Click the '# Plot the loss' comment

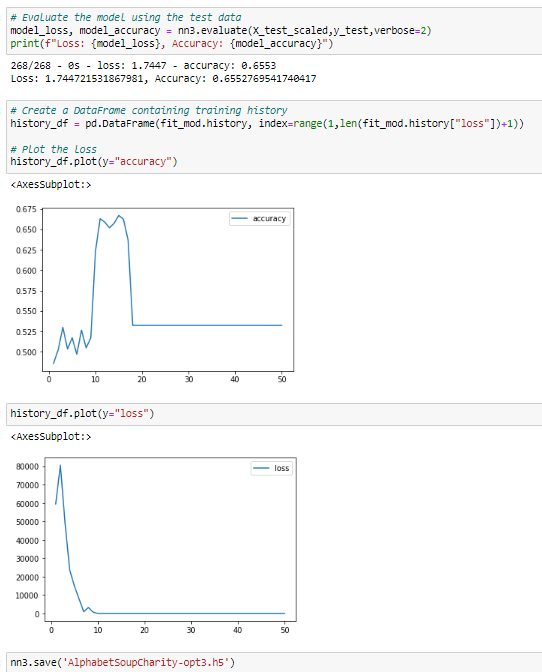tap(54, 149)
